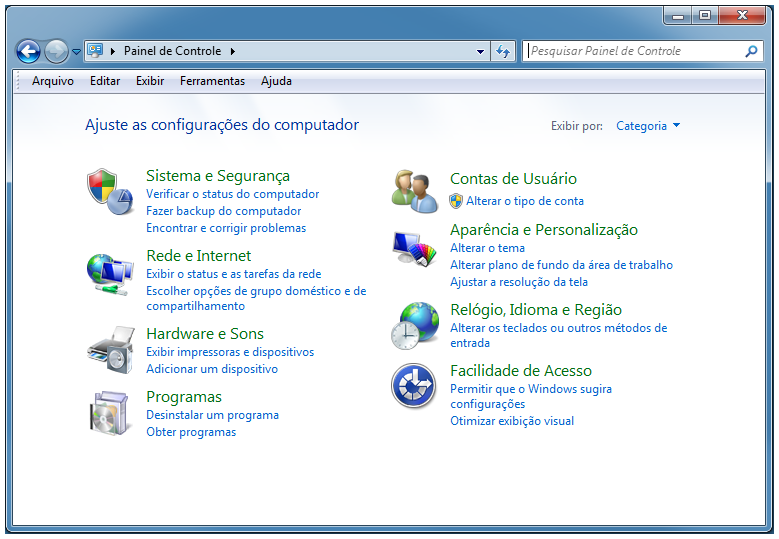Open the Editar menu
Image resolution: width=779 pixels, height=539 pixels.
click(105, 81)
